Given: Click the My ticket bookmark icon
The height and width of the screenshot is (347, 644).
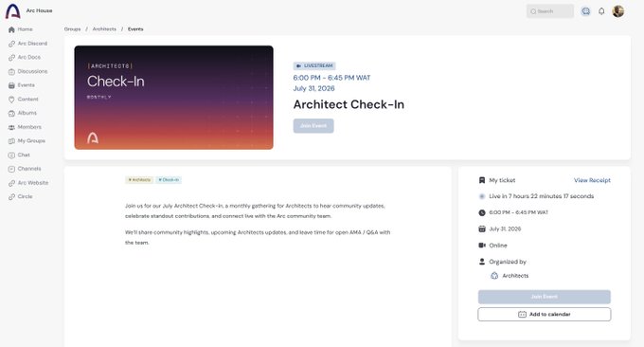Looking at the screenshot, I should tap(482, 180).
